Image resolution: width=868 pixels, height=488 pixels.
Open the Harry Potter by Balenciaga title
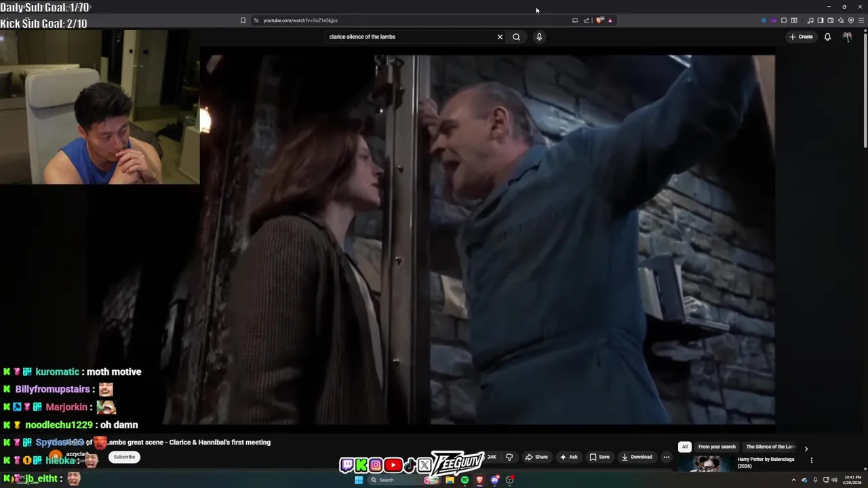point(766,462)
